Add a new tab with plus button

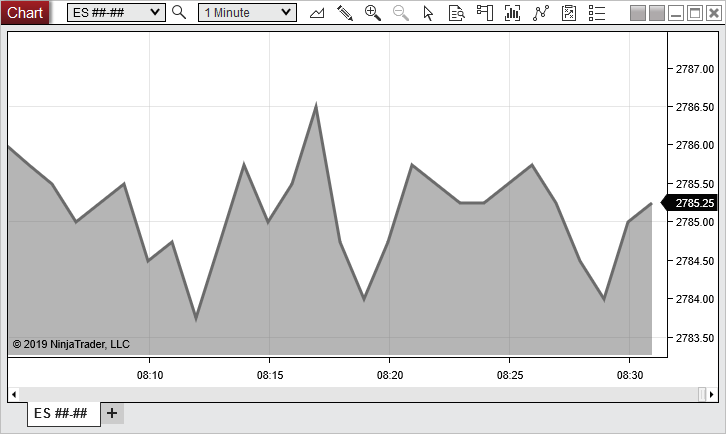(112, 413)
